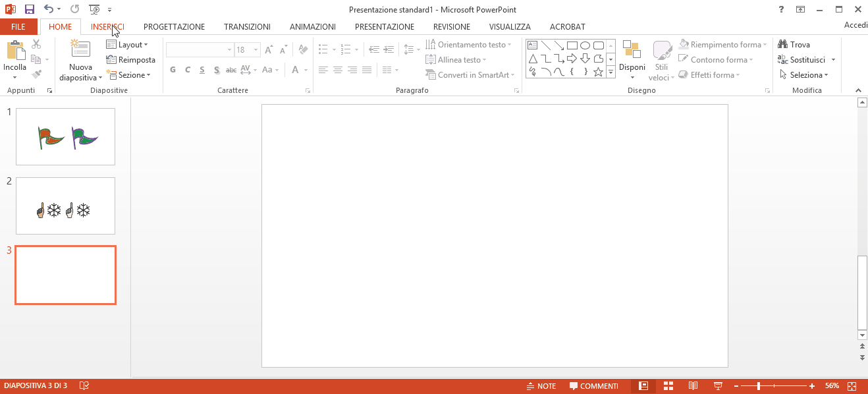
Task: Open the Seleziona dropdown
Action: click(803, 75)
